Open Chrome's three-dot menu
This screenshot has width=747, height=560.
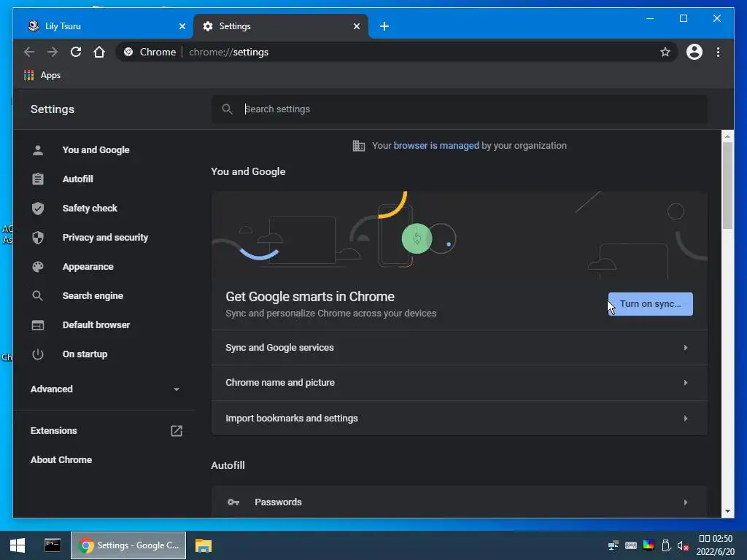pos(718,52)
